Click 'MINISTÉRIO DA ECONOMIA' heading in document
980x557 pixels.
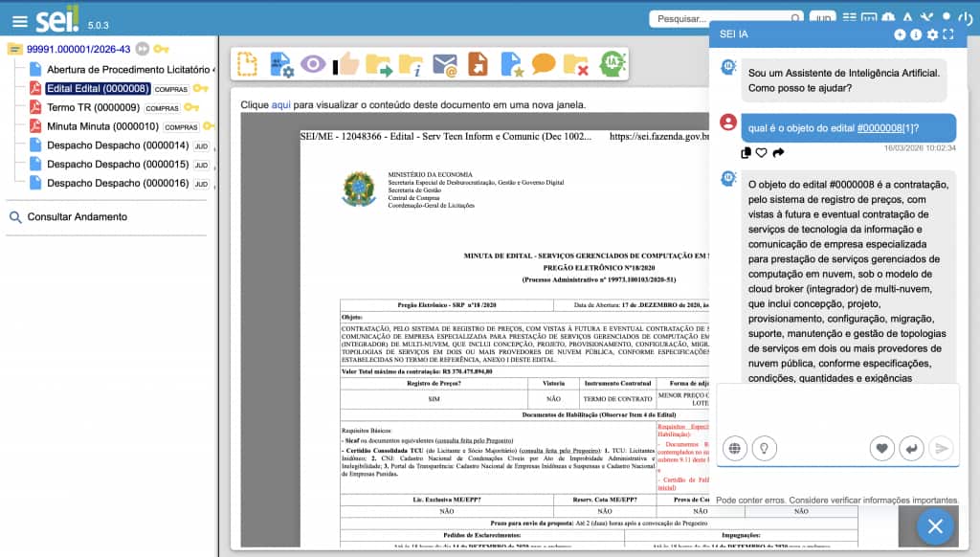pyautogui.click(x=430, y=174)
